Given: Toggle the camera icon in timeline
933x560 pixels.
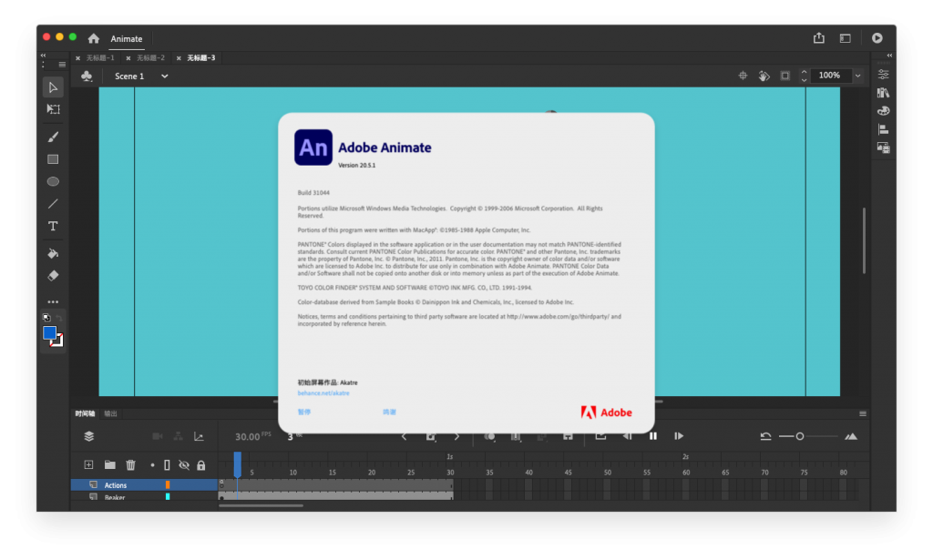Looking at the screenshot, I should click(x=158, y=436).
